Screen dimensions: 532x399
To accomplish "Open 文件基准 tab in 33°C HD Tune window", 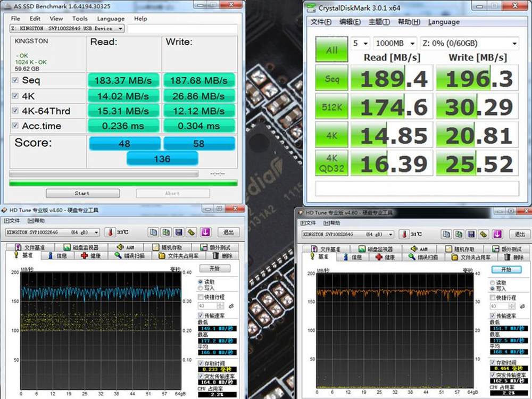I will [30, 247].
